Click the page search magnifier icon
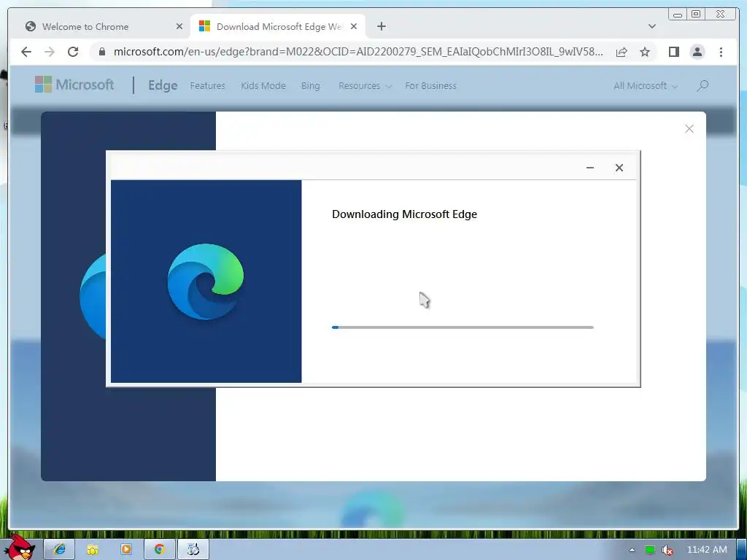This screenshot has height=560, width=747. pyautogui.click(x=703, y=86)
